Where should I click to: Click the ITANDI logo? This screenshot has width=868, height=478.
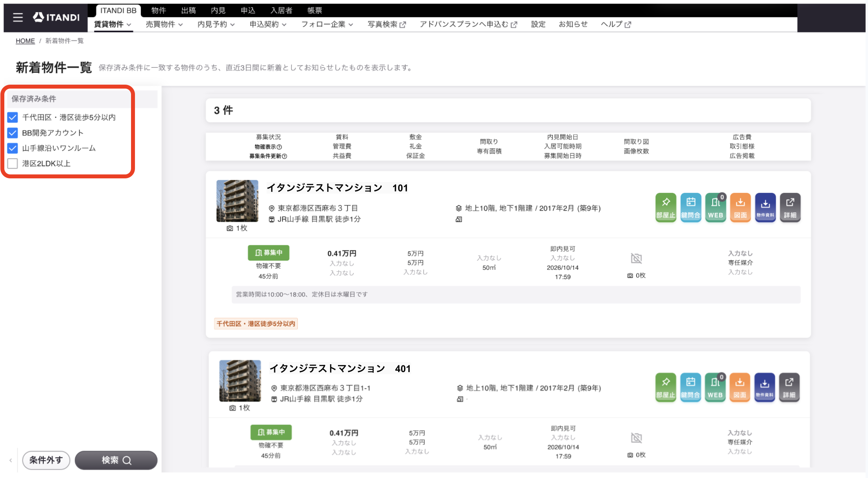[56, 17]
